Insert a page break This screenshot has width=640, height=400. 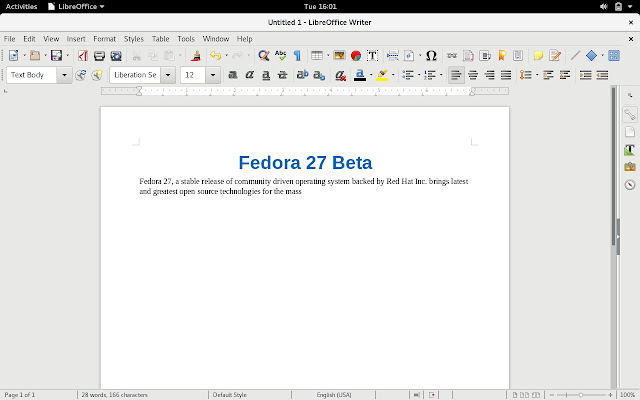tap(393, 55)
